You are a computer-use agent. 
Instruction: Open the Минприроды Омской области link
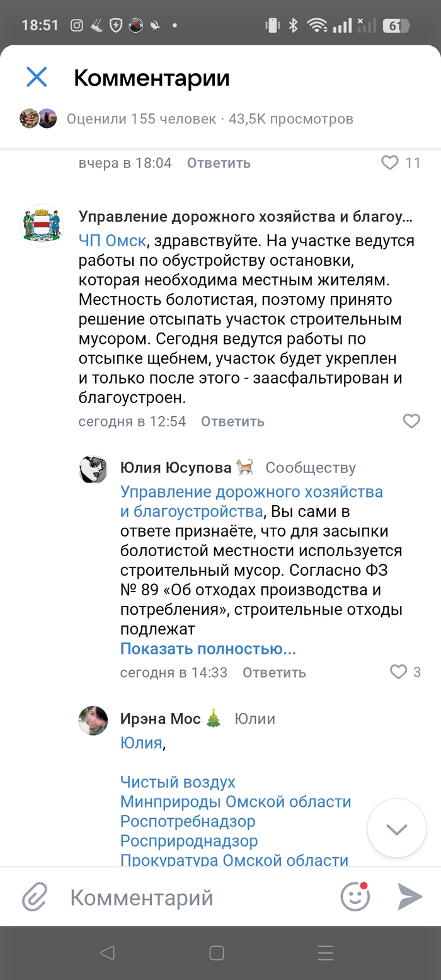pyautogui.click(x=236, y=802)
